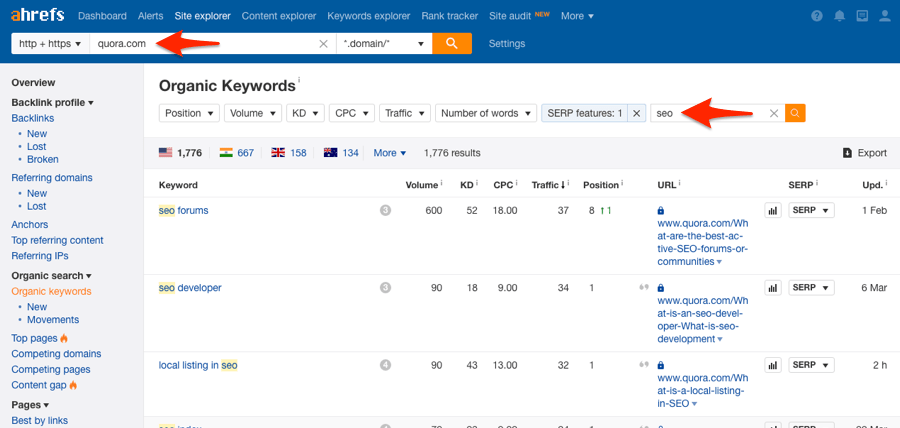
Task: Open chart icon for local listing row
Action: pos(773,364)
